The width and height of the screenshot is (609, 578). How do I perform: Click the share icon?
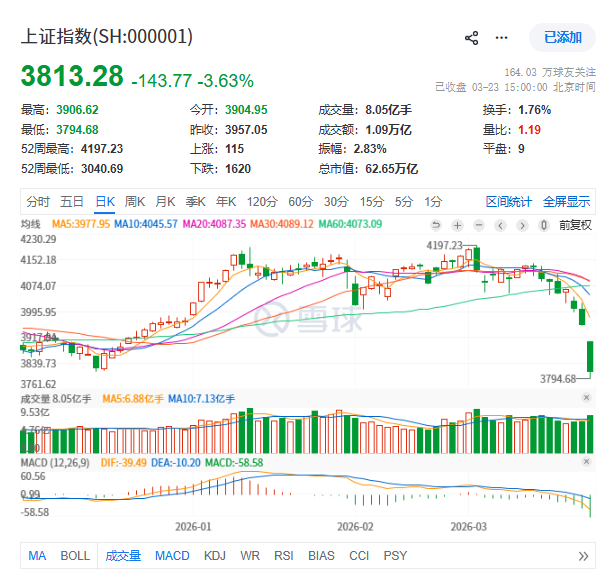472,38
